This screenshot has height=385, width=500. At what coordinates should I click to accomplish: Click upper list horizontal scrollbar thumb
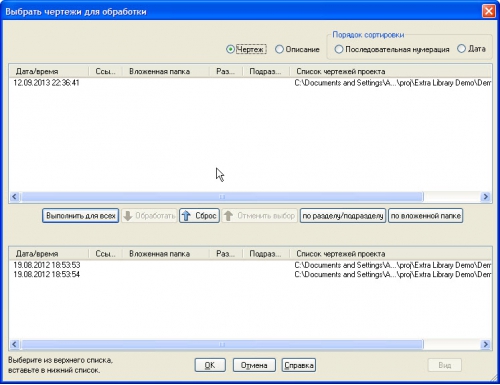tap(222, 197)
